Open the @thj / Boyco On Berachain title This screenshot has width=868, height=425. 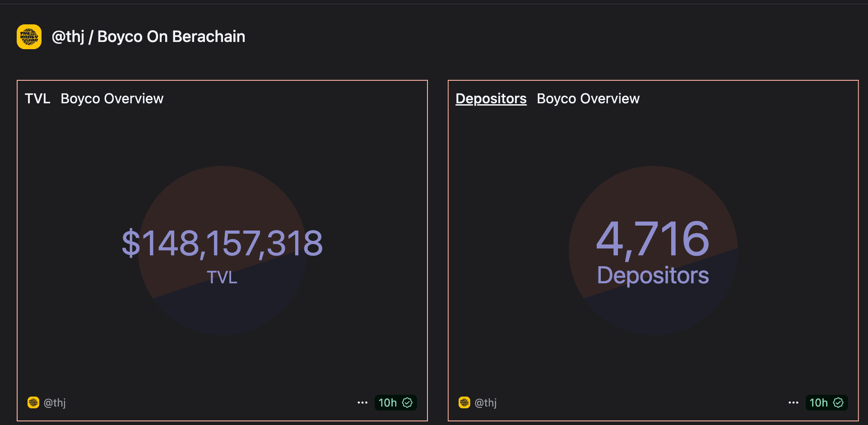(149, 37)
